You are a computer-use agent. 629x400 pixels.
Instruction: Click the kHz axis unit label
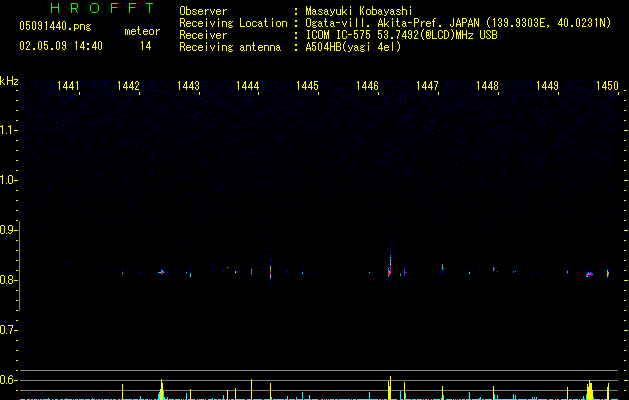coord(9,81)
